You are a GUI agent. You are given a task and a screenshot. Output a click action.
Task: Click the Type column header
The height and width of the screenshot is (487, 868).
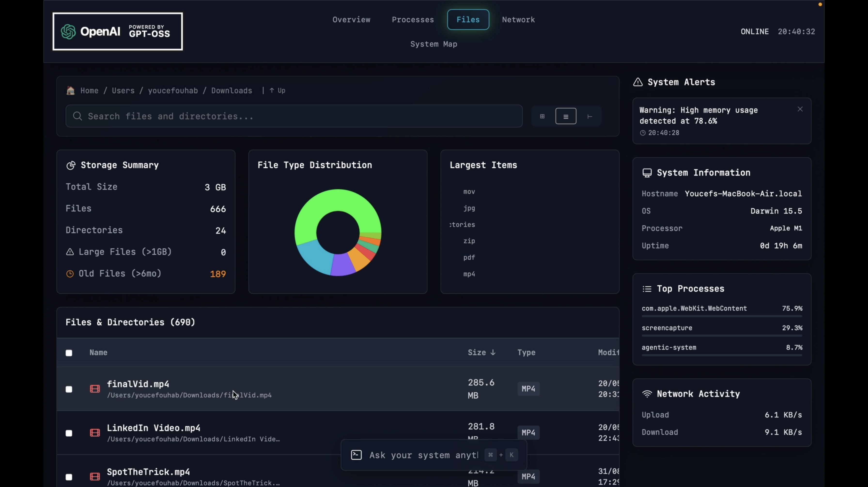[526, 353]
